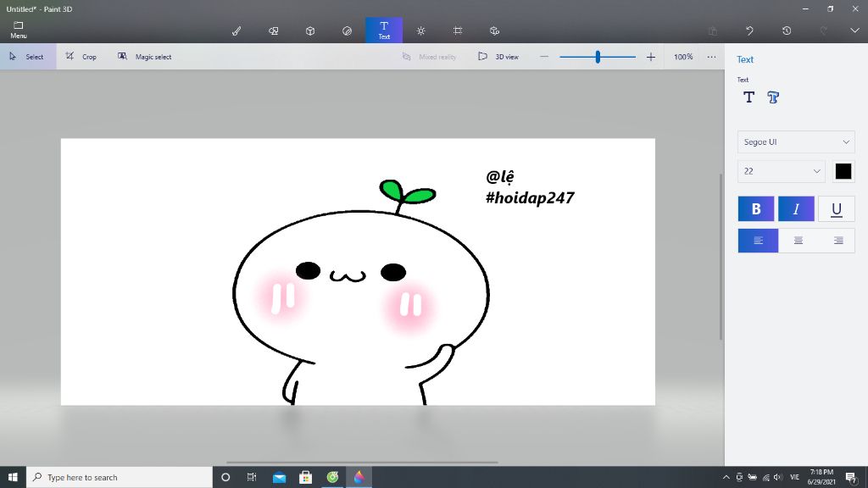Zoom in with the plus button

(651, 57)
